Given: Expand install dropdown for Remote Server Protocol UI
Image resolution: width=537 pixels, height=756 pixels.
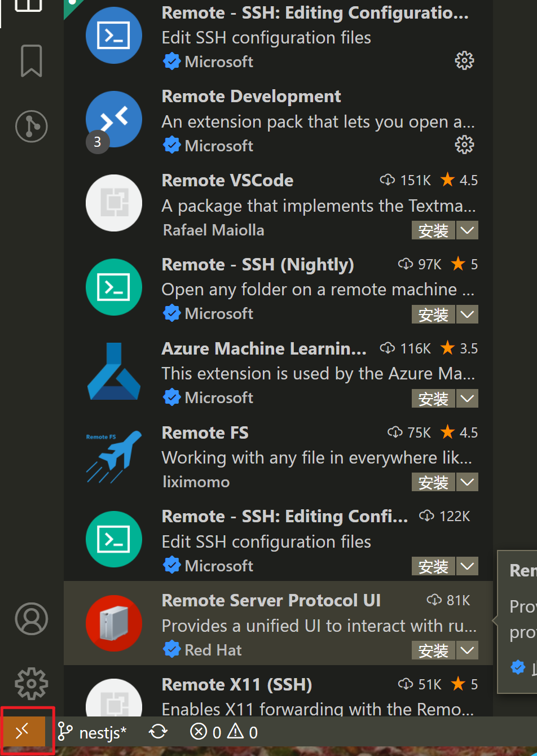Looking at the screenshot, I should (467, 650).
